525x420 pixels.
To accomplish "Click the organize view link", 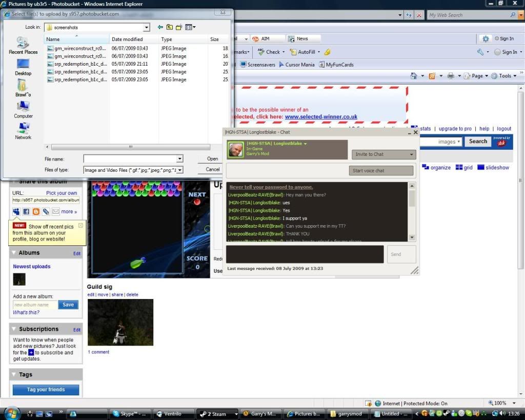I will [x=436, y=168].
